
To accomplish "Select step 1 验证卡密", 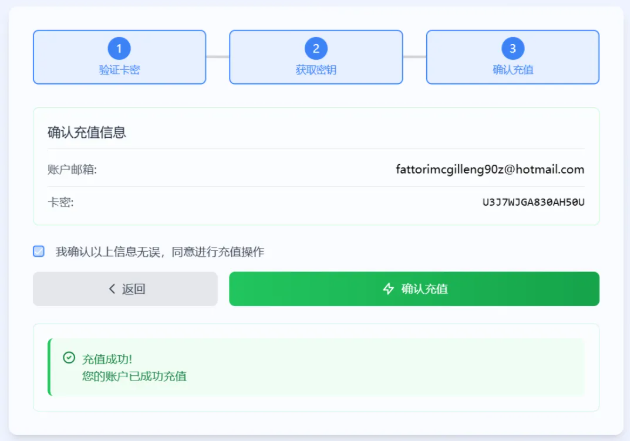I will (119, 57).
